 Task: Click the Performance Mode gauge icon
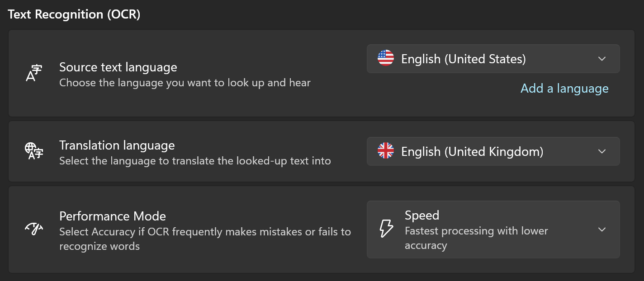click(x=34, y=229)
